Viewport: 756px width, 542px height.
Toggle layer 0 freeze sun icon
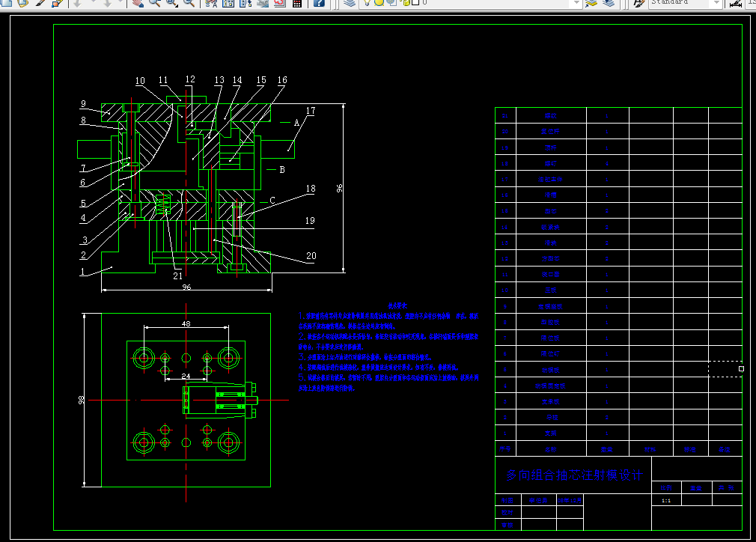[x=379, y=2]
